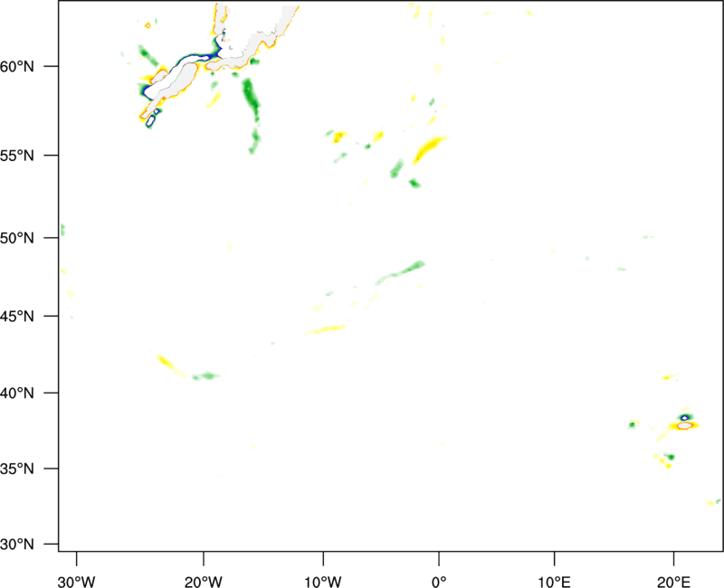
Task: Click the 20°E longitude axis label
Action: [673, 582]
